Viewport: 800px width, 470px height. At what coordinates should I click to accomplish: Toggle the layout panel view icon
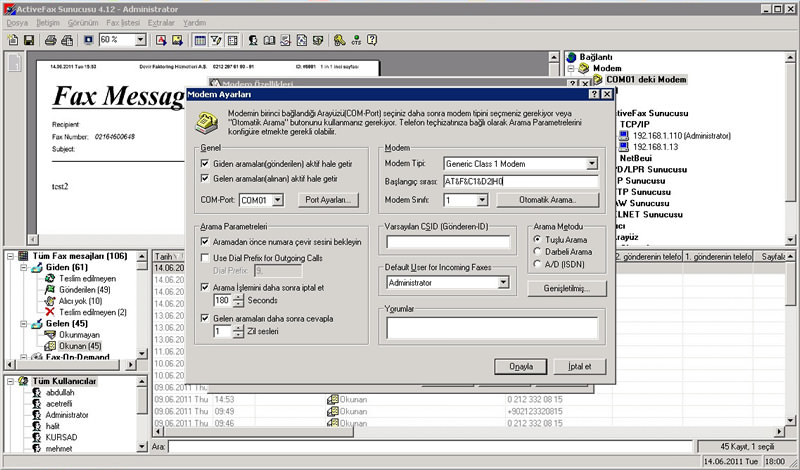232,40
